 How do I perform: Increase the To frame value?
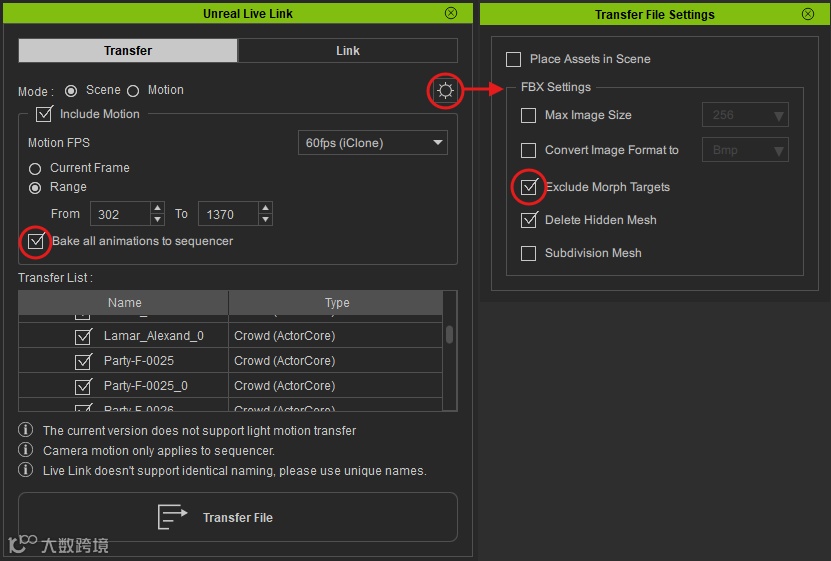click(266, 208)
